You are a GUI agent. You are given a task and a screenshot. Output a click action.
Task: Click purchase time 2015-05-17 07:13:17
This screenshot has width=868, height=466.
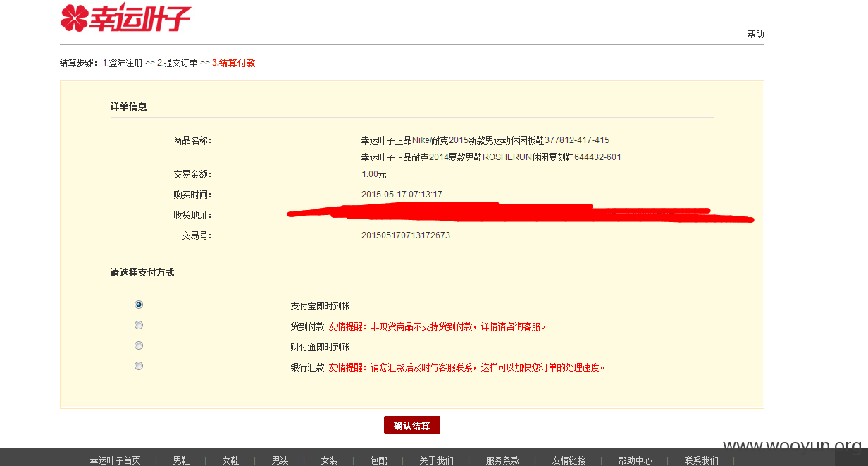pos(402,195)
